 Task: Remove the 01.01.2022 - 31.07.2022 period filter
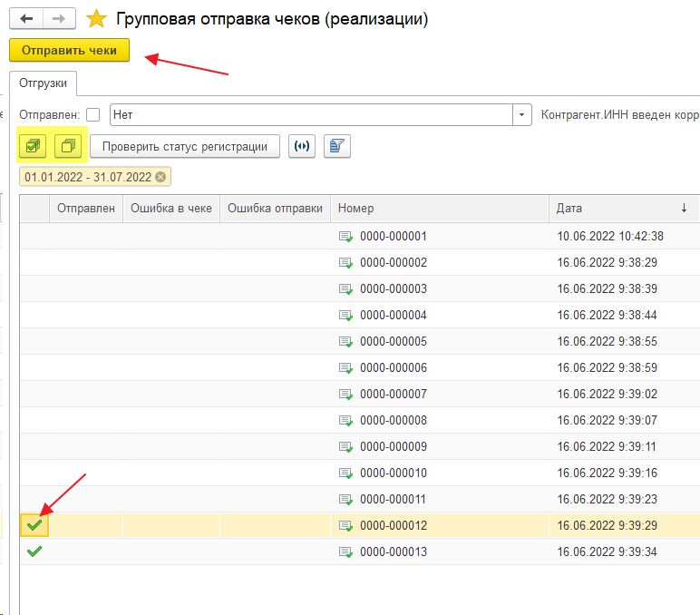point(160,177)
